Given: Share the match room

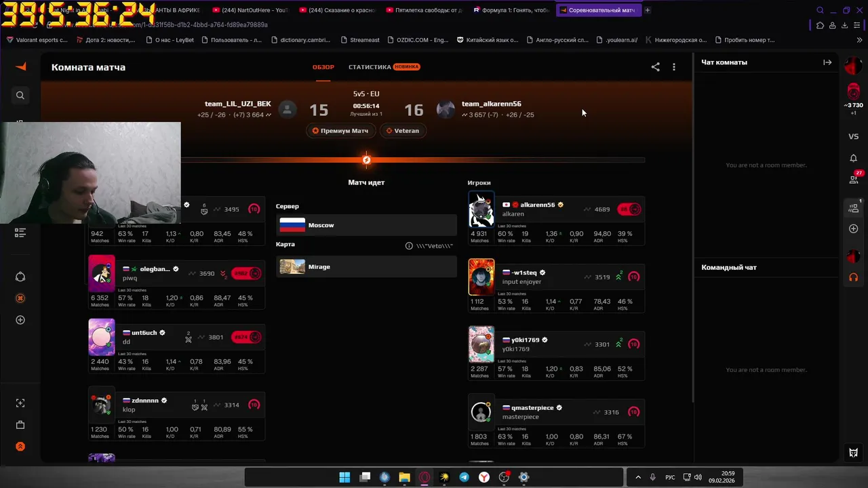Looking at the screenshot, I should tap(655, 67).
